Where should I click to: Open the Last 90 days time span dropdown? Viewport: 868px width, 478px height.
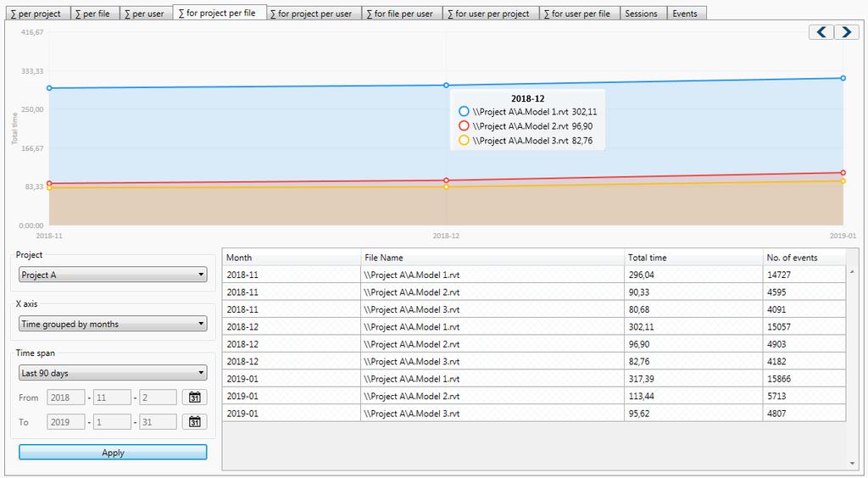tap(113, 373)
